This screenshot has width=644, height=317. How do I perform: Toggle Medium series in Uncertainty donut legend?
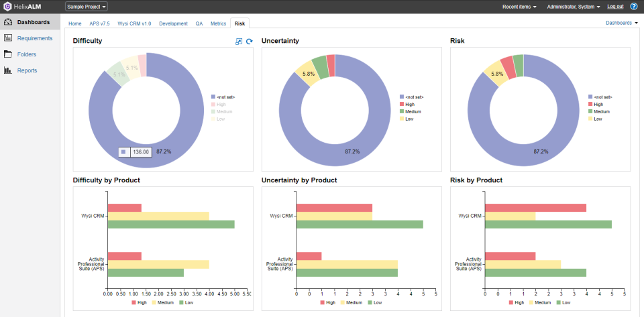411,111
